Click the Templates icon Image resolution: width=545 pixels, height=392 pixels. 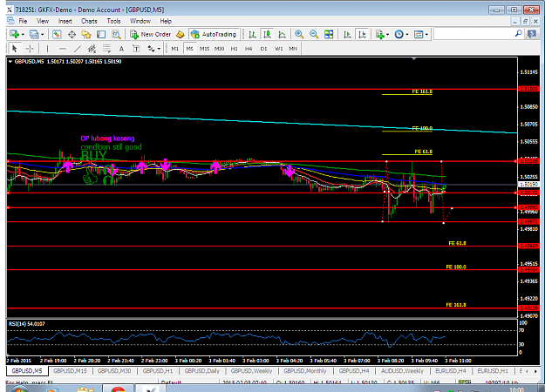419,34
